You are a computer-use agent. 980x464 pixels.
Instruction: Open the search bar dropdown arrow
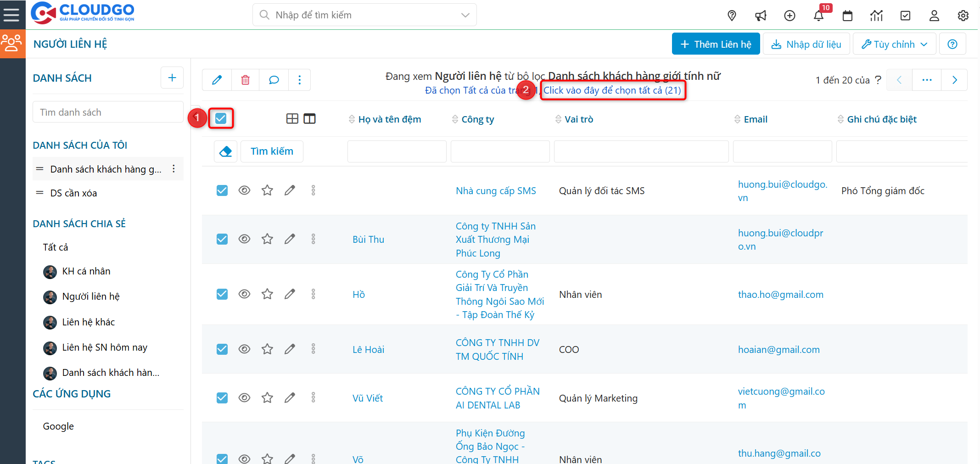465,15
